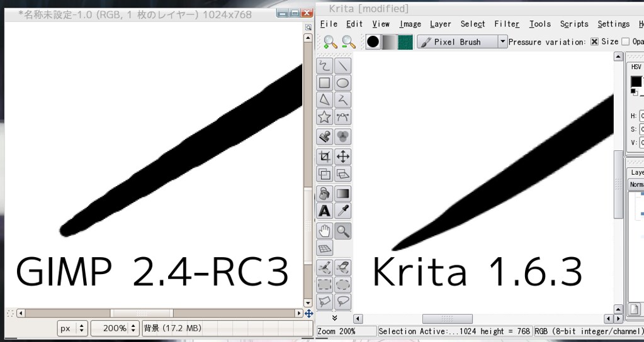This screenshot has width=644, height=342.
Task: Select the Ellipse shape tool
Action: click(342, 83)
